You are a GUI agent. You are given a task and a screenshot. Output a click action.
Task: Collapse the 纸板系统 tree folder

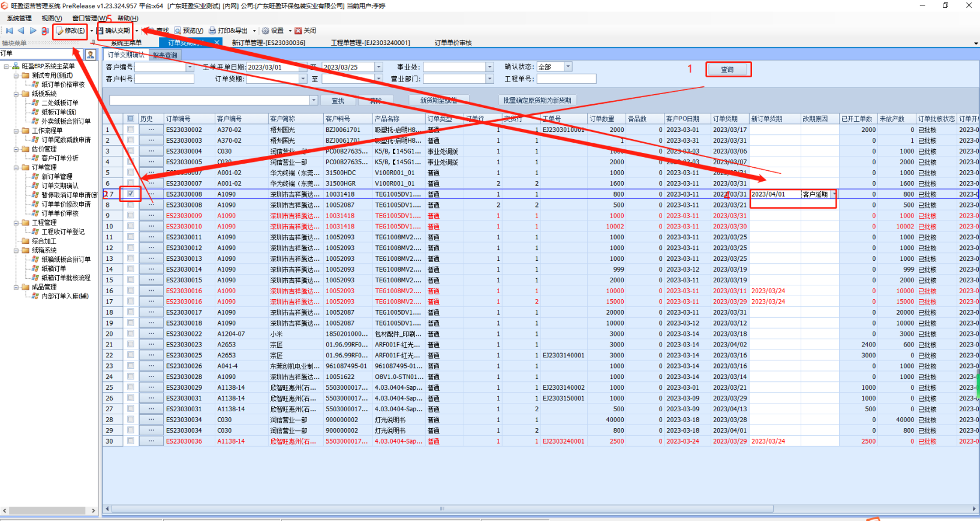[x=16, y=94]
